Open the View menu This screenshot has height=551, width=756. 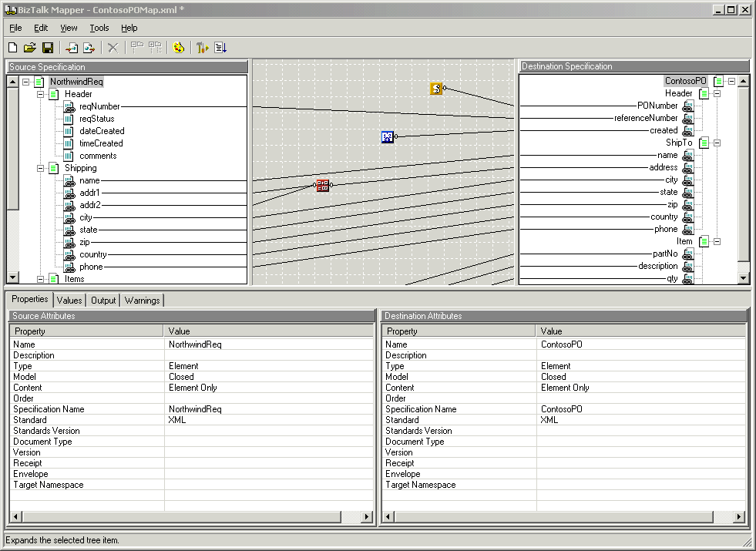(69, 28)
